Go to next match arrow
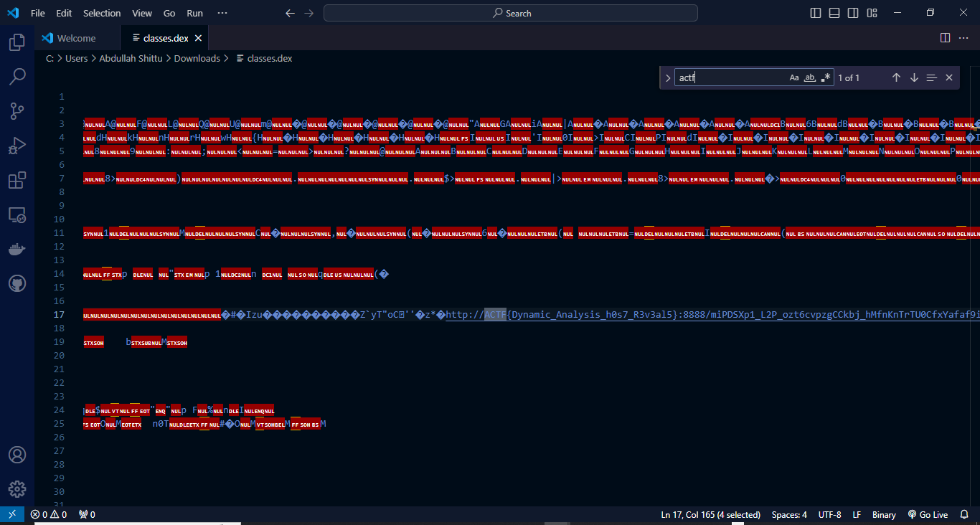This screenshot has height=525, width=980. (914, 77)
